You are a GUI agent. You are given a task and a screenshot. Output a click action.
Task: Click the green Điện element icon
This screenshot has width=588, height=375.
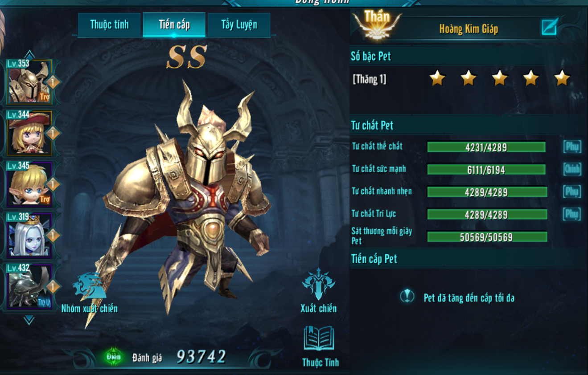point(113,356)
